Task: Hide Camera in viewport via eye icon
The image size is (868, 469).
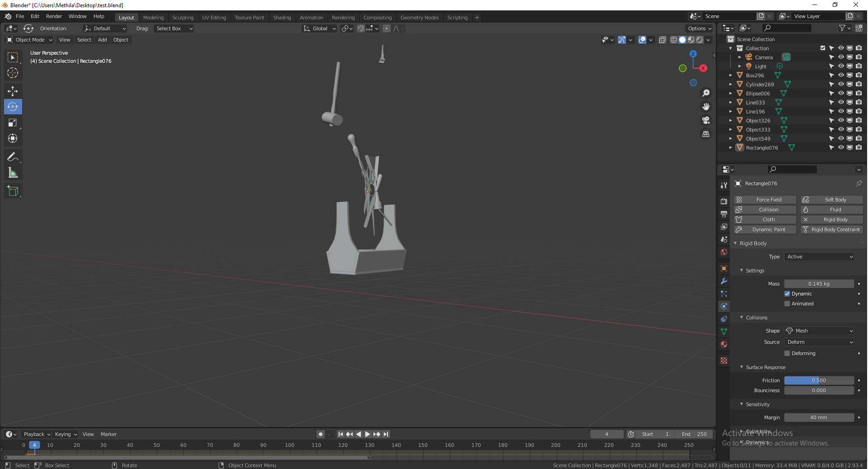Action: (841, 57)
